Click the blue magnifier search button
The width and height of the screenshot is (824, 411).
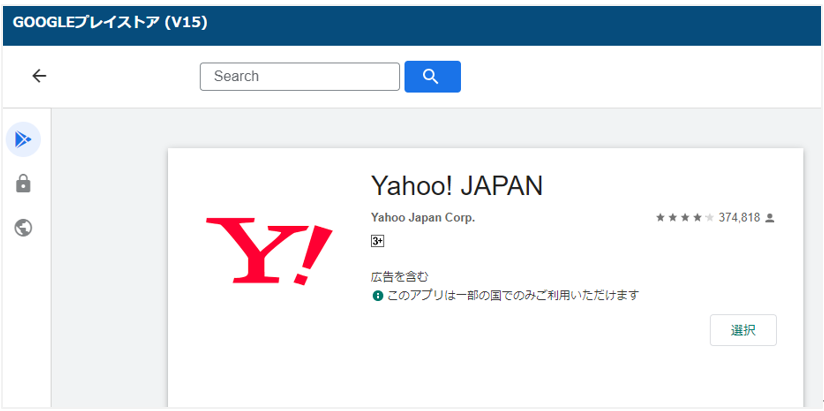[432, 77]
